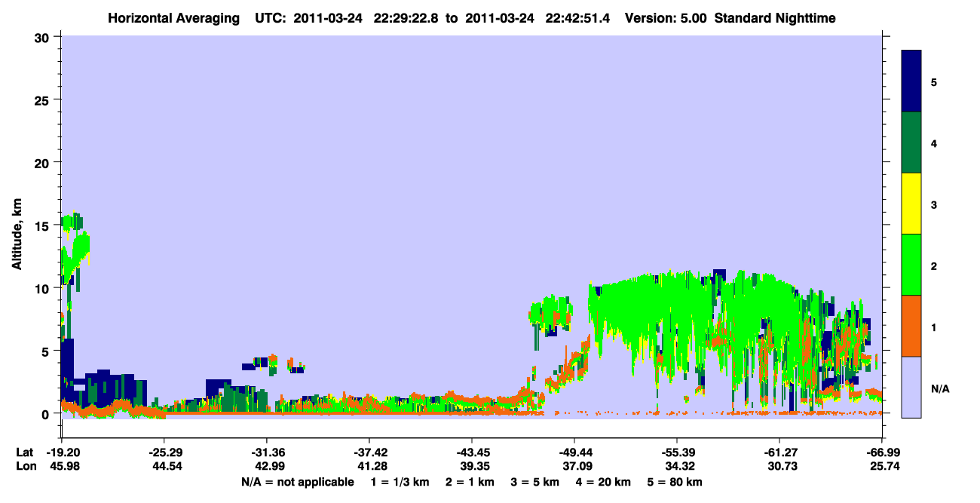Click the bright green 1 km colorbar segment
The image size is (980, 503).
(x=911, y=265)
